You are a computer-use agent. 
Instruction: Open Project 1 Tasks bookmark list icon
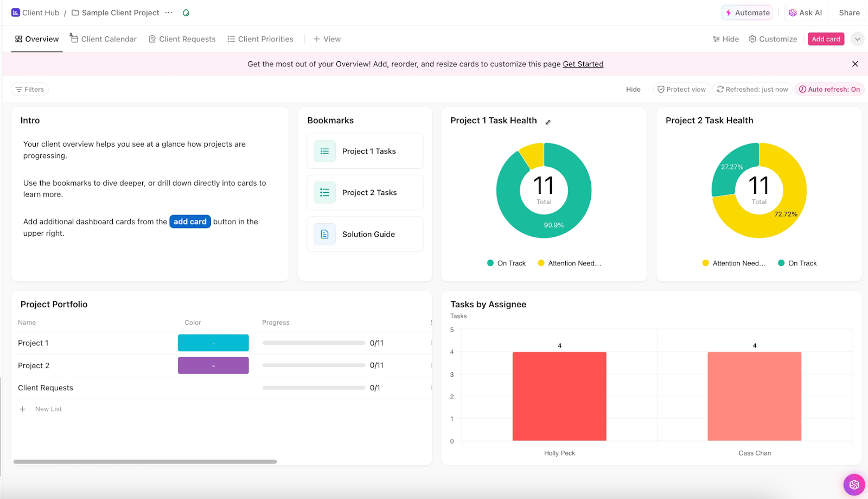324,151
